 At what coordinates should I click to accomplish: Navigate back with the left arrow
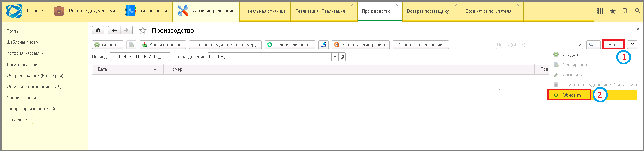pyautogui.click(x=114, y=30)
